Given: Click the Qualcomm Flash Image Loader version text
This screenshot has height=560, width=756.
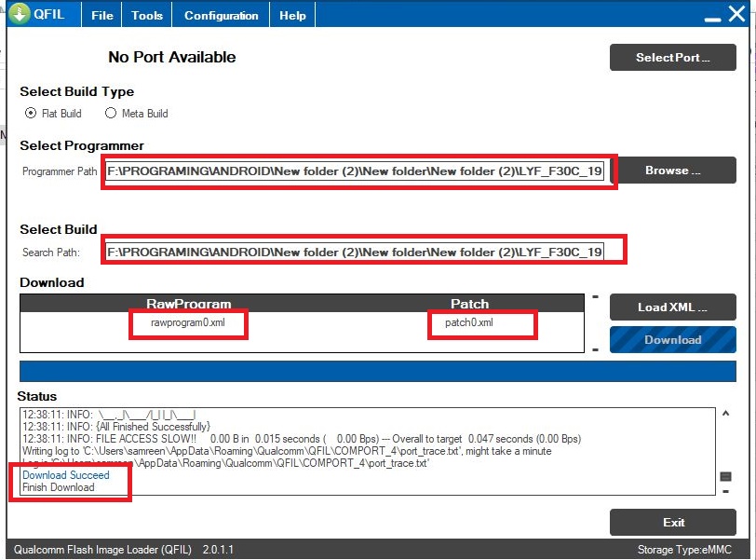Looking at the screenshot, I should point(124,550).
